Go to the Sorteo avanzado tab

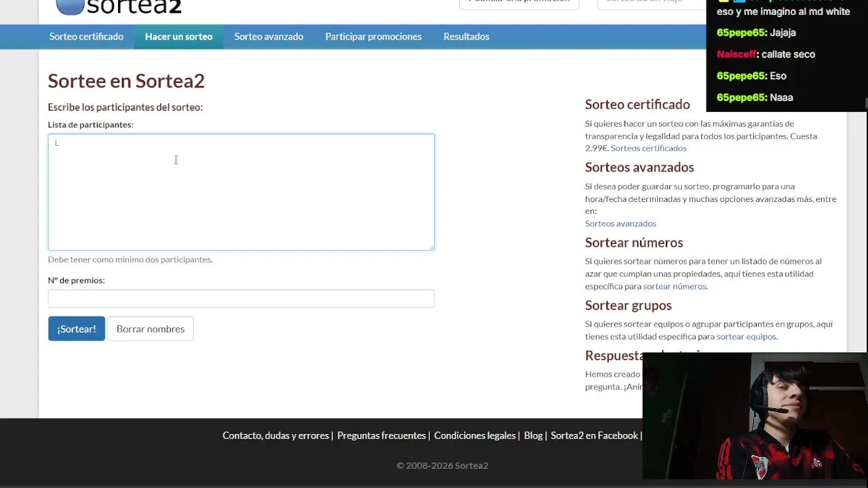[269, 37]
